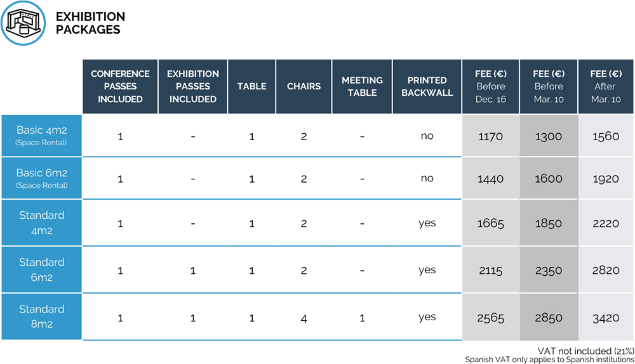Click the 1600 euro fee cell
Image resolution: width=635 pixels, height=364 pixels.
(548, 179)
